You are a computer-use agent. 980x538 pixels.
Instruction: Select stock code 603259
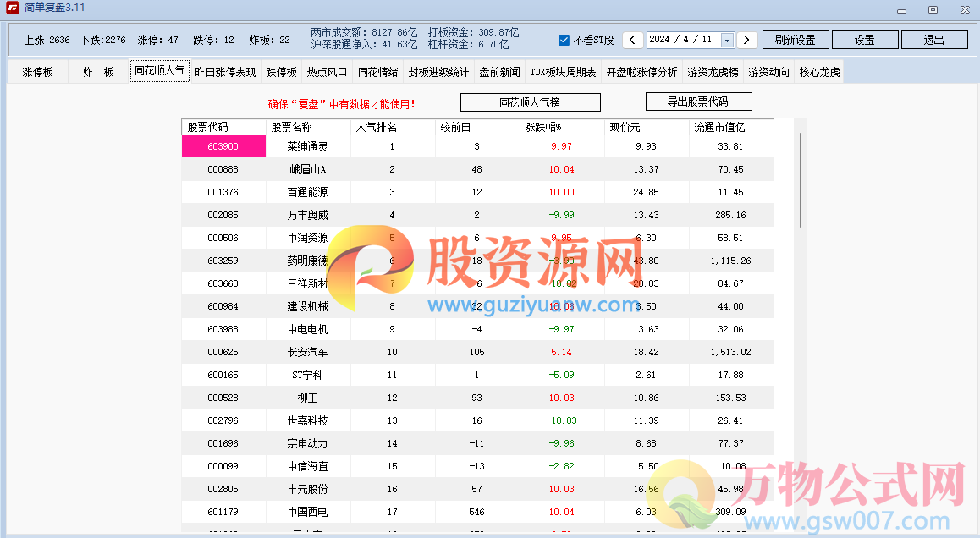(223, 261)
